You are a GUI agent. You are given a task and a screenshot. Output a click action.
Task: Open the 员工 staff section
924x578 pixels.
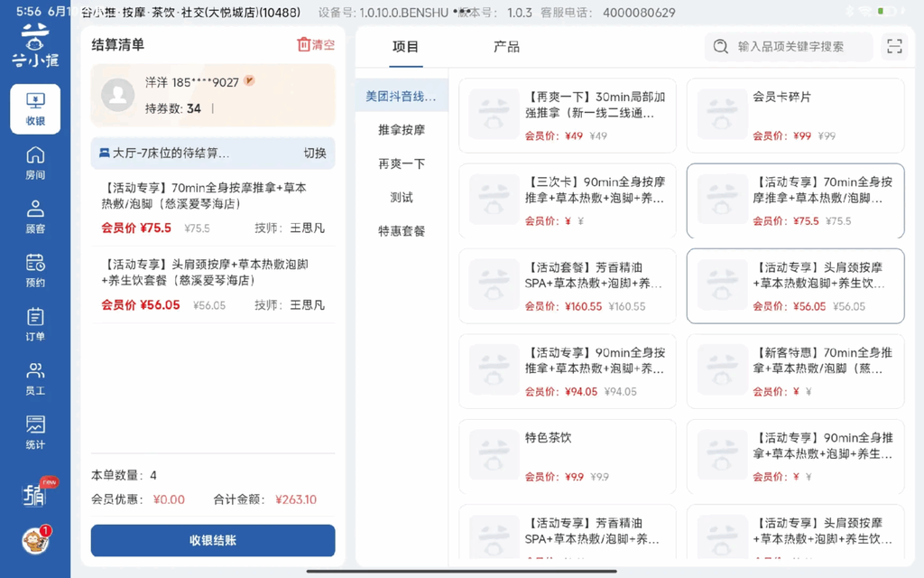pyautogui.click(x=35, y=378)
